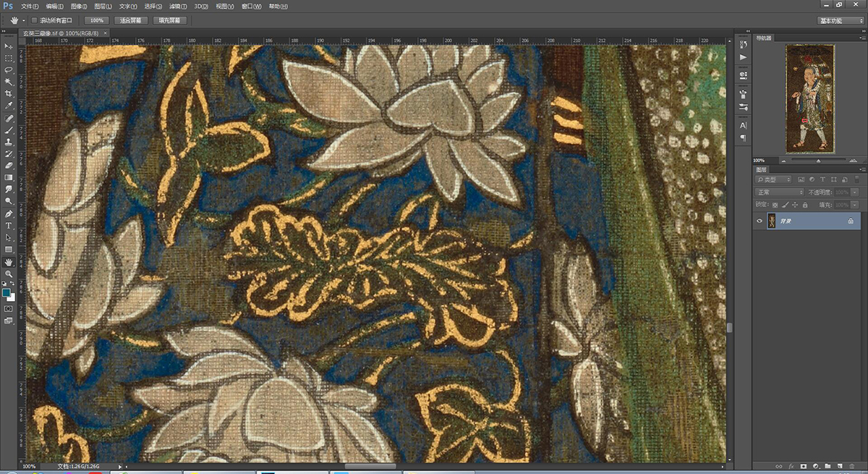Select the Lasso tool
This screenshot has height=474, width=868.
[x=9, y=70]
